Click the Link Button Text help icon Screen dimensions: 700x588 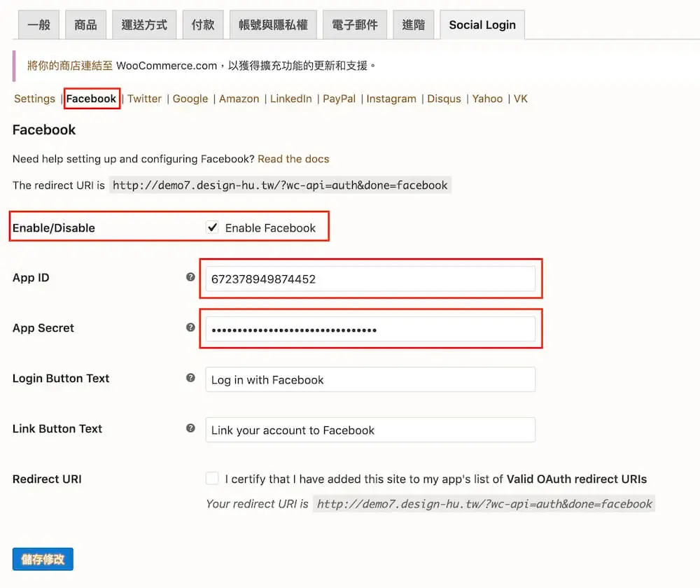click(190, 428)
